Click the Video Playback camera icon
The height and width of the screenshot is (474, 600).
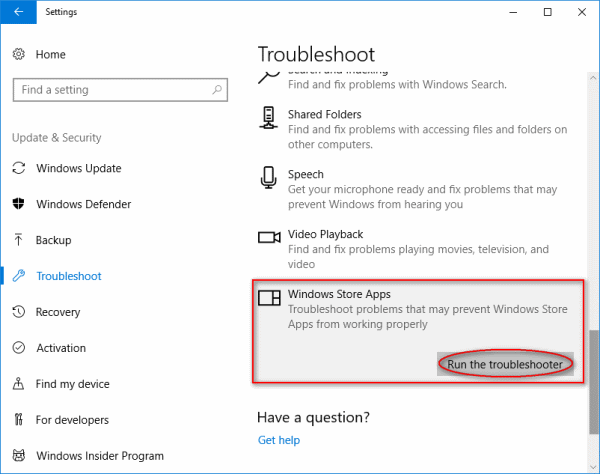click(269, 237)
